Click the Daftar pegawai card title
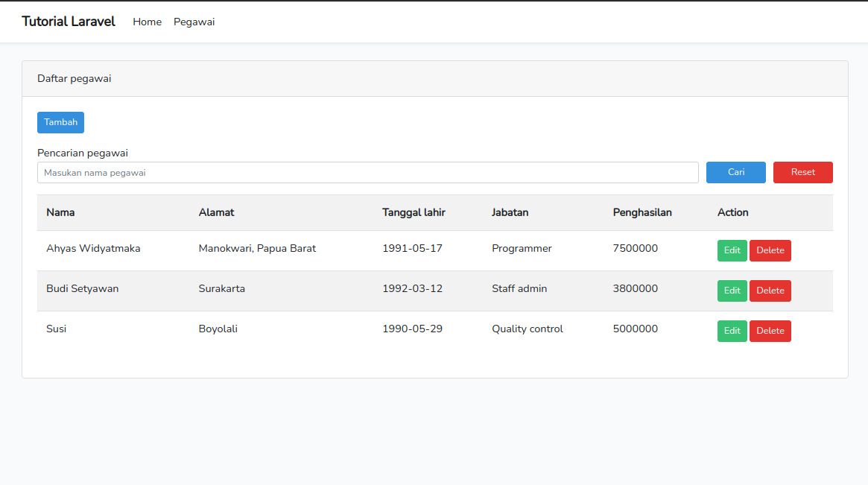The height and width of the screenshot is (485, 868). point(74,78)
